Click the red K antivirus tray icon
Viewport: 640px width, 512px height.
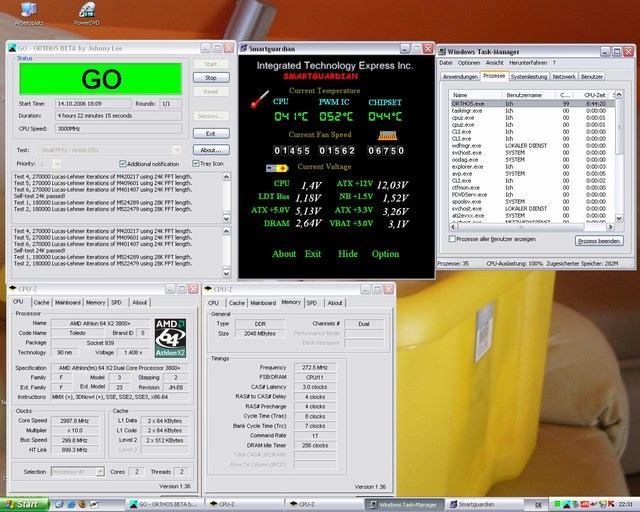click(x=611, y=504)
